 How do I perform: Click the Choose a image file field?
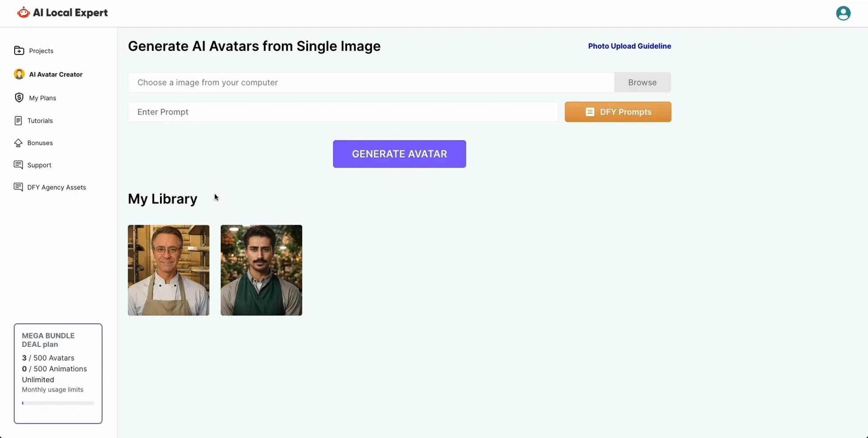(371, 82)
